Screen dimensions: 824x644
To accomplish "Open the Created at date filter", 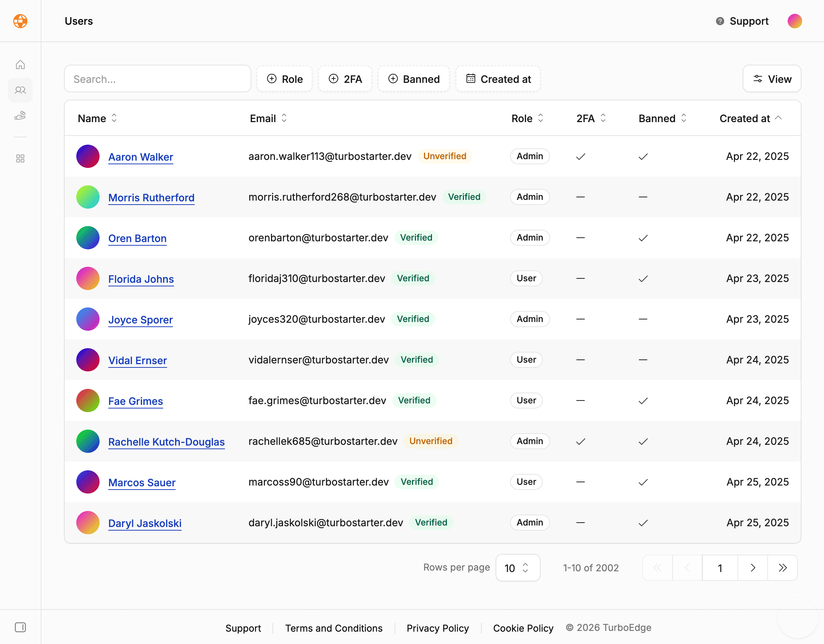I will pos(498,79).
